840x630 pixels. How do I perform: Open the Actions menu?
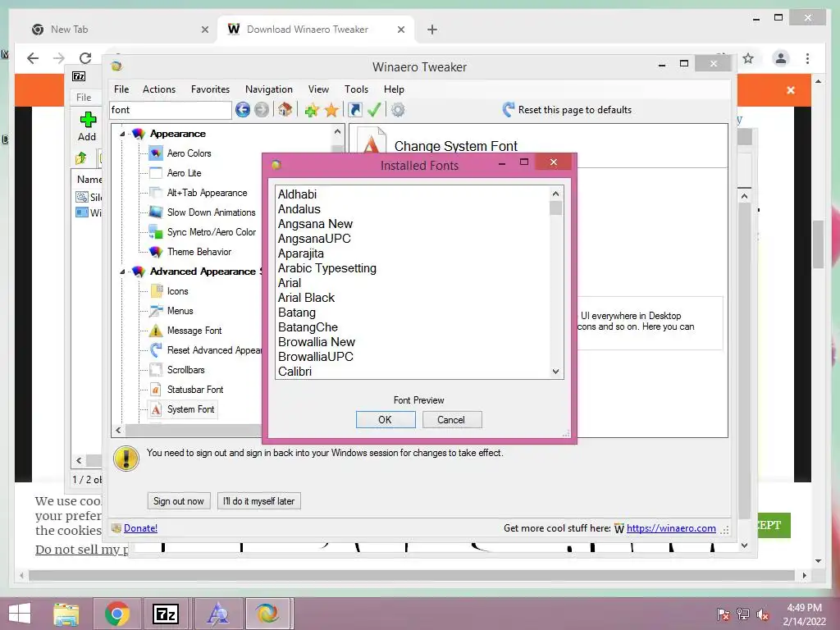[158, 89]
